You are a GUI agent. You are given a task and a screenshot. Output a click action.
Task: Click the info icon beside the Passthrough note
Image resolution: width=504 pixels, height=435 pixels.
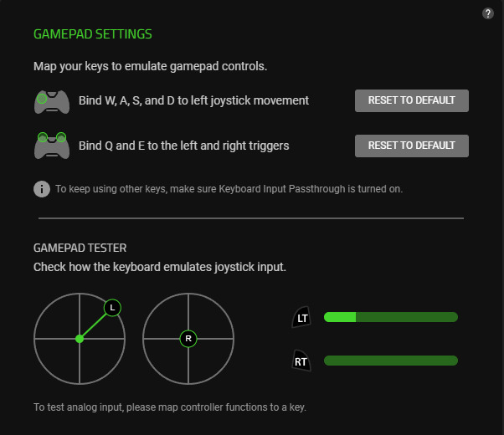[x=42, y=189]
